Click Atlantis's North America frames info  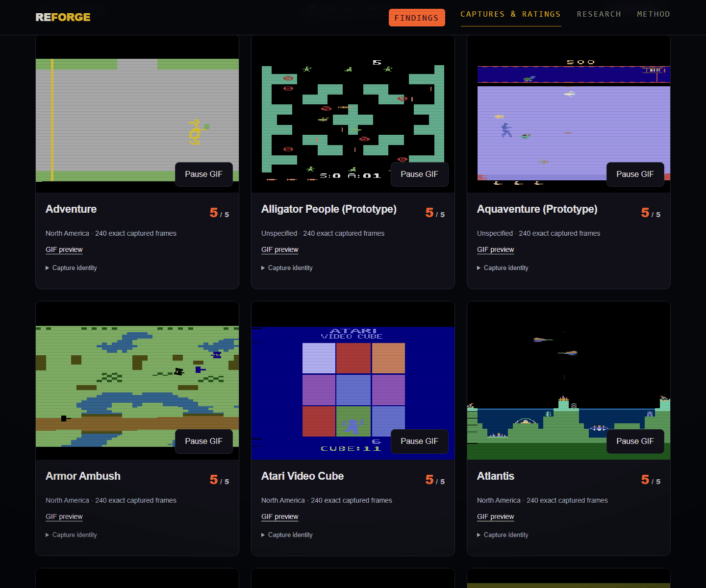click(x=542, y=501)
